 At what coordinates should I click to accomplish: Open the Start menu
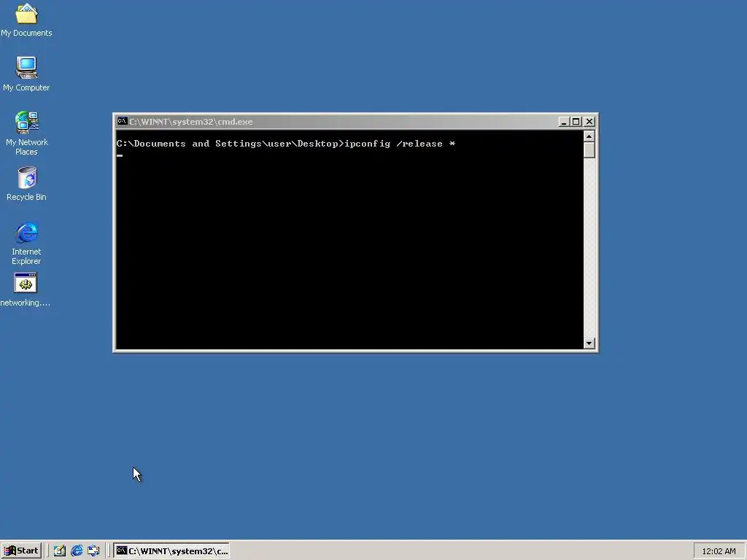[21, 551]
